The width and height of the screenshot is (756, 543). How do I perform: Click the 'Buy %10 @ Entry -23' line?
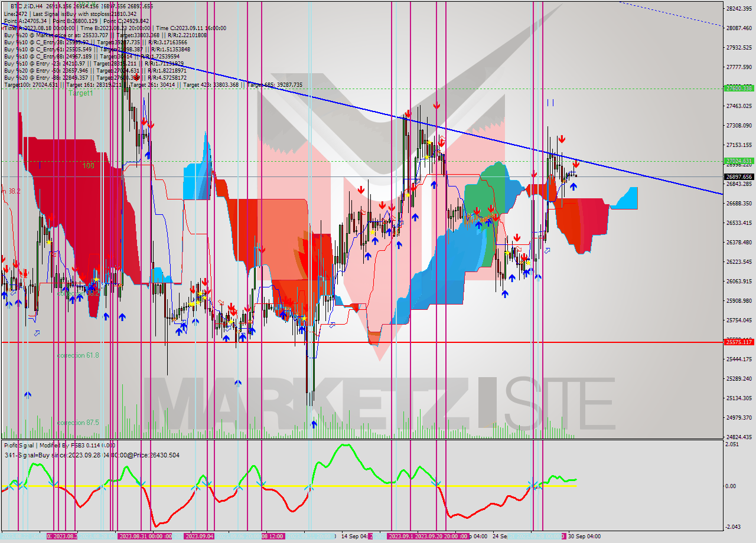click(94, 64)
